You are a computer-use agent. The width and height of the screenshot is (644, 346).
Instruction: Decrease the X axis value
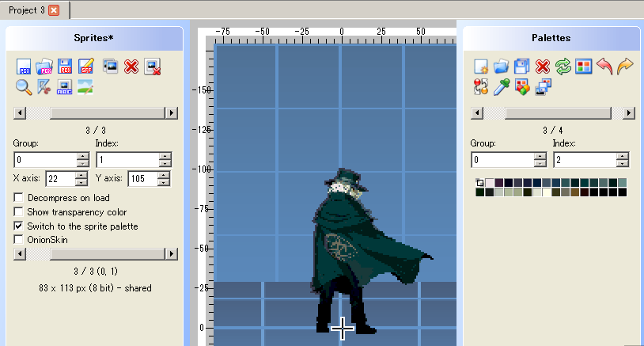click(81, 182)
